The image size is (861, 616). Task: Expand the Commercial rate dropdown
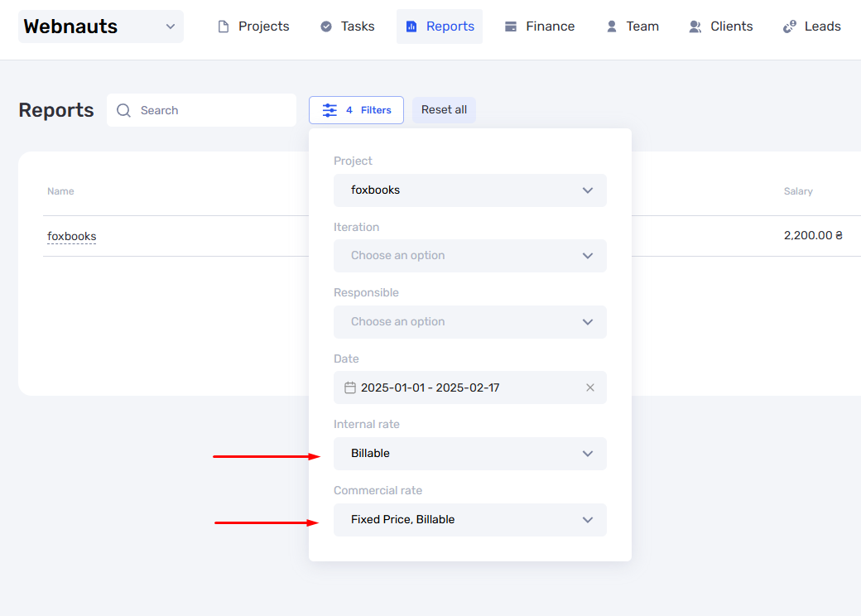coord(470,520)
